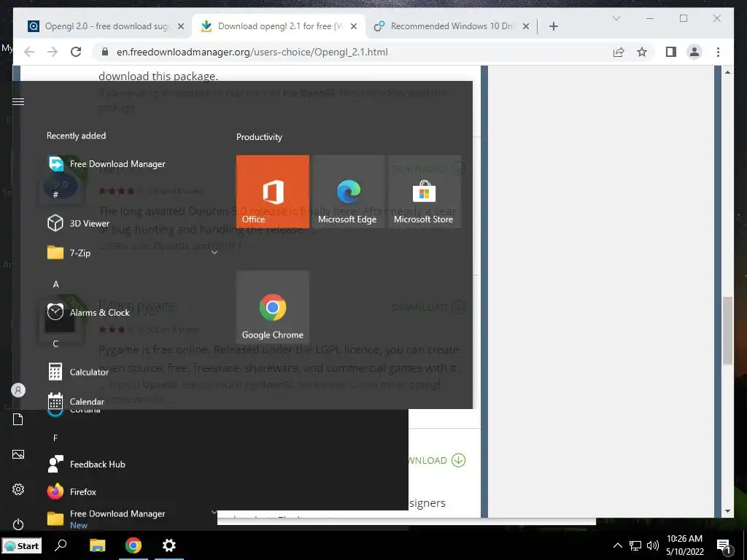This screenshot has width=747, height=560.
Task: Click the scroll-up arrow of the page
Action: point(727,72)
